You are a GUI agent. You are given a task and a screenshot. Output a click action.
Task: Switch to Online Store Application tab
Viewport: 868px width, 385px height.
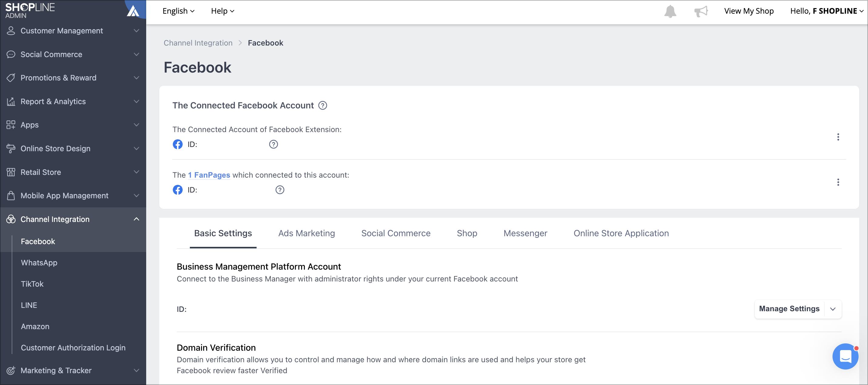click(621, 233)
